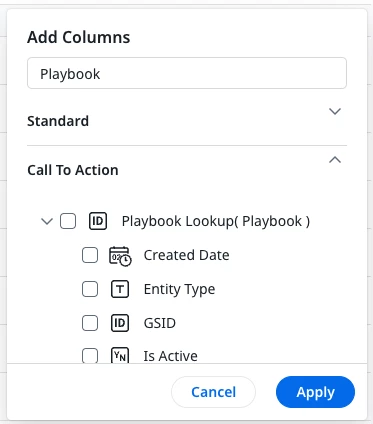Cancel the Add Columns dialog
This screenshot has height=424, width=373.
[x=213, y=392]
